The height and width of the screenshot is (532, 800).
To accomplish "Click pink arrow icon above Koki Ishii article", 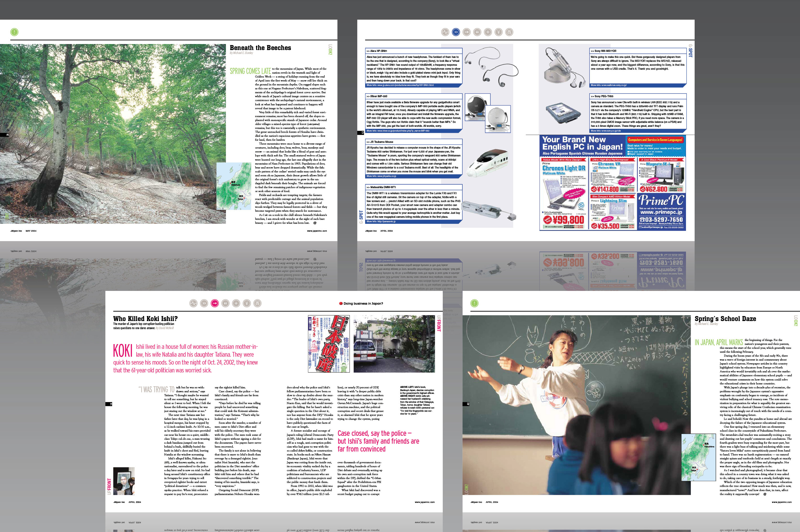I will pos(215,303).
